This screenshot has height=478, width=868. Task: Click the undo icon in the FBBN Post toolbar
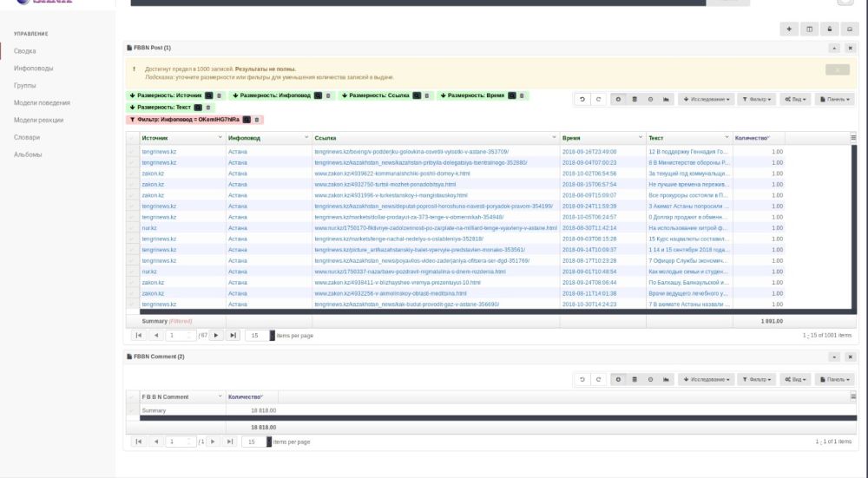[x=582, y=100]
